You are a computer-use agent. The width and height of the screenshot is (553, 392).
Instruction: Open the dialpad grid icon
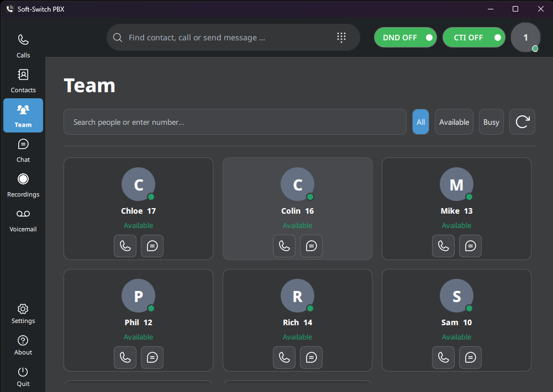pos(341,38)
